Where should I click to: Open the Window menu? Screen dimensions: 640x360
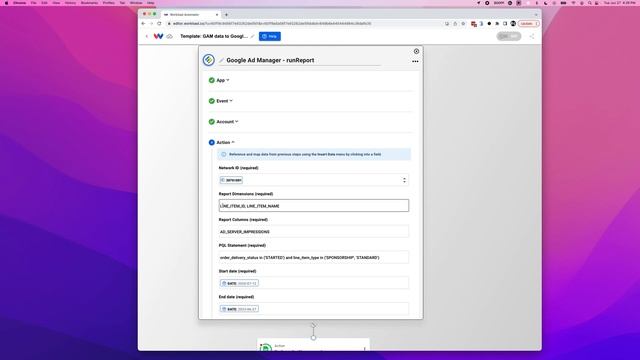[136, 3]
